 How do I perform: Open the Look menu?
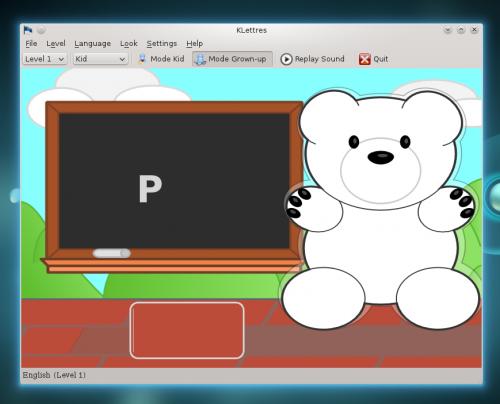pyautogui.click(x=129, y=44)
